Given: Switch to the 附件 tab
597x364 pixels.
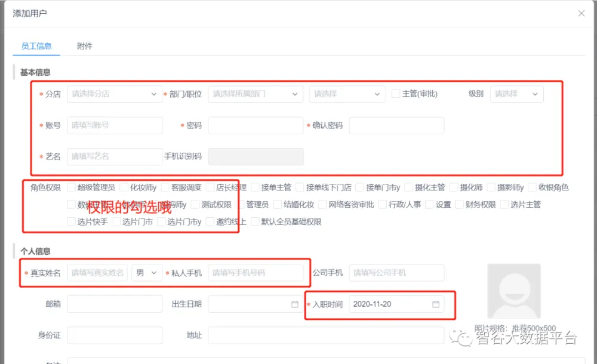Looking at the screenshot, I should (85, 46).
